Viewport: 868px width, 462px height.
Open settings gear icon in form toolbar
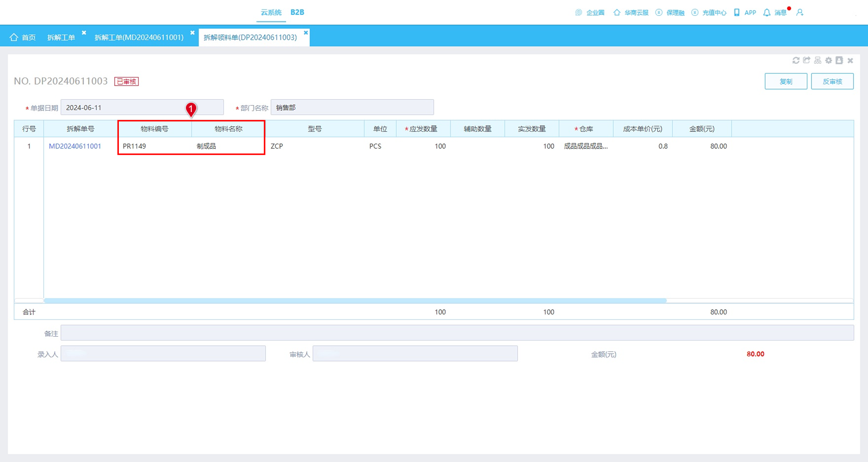click(829, 60)
